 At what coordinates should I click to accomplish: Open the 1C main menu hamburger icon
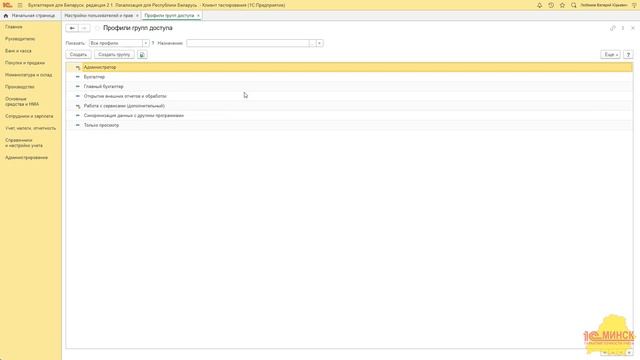point(20,5)
